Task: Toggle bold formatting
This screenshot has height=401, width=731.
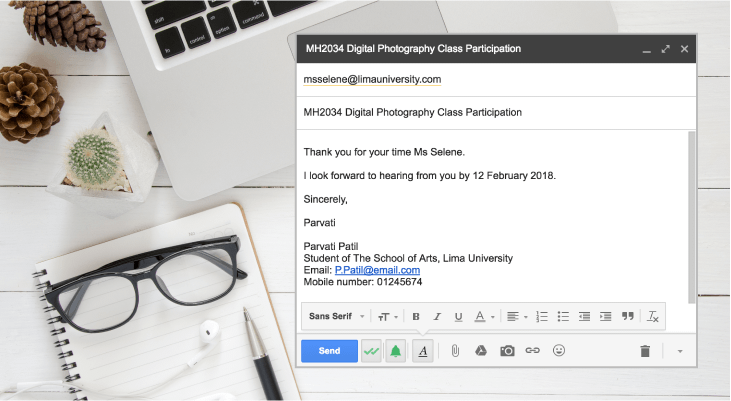Action: pyautogui.click(x=416, y=317)
